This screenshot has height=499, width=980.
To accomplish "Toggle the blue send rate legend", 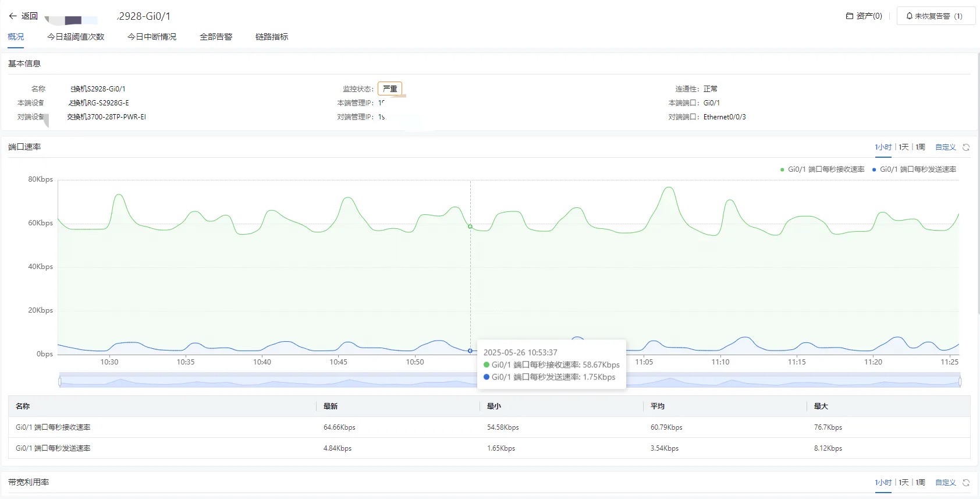I will [914, 169].
